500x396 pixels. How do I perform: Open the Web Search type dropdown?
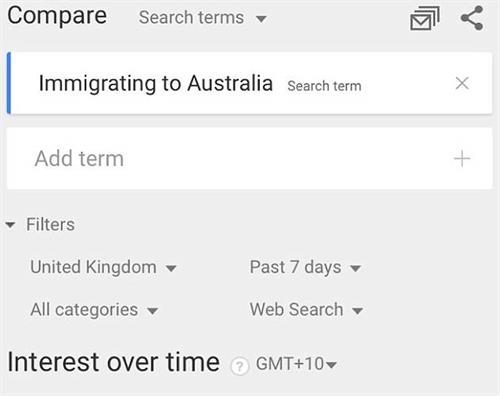point(306,310)
